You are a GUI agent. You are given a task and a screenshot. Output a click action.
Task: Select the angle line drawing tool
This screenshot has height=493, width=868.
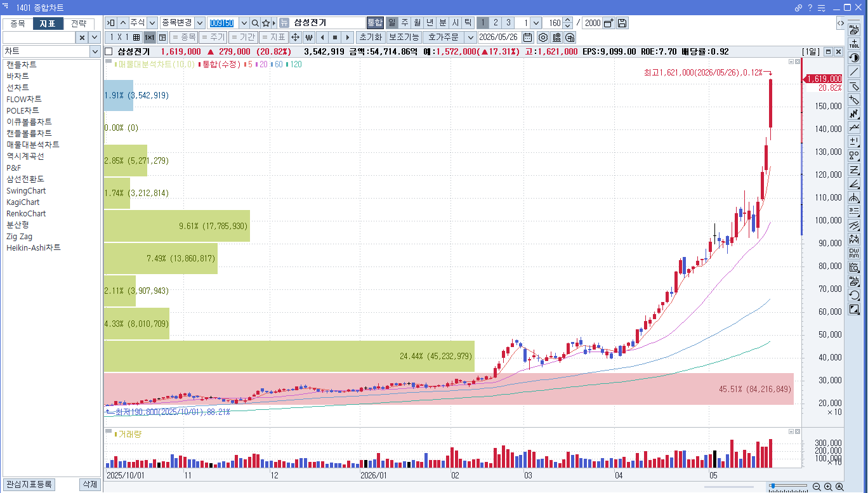coord(854,183)
